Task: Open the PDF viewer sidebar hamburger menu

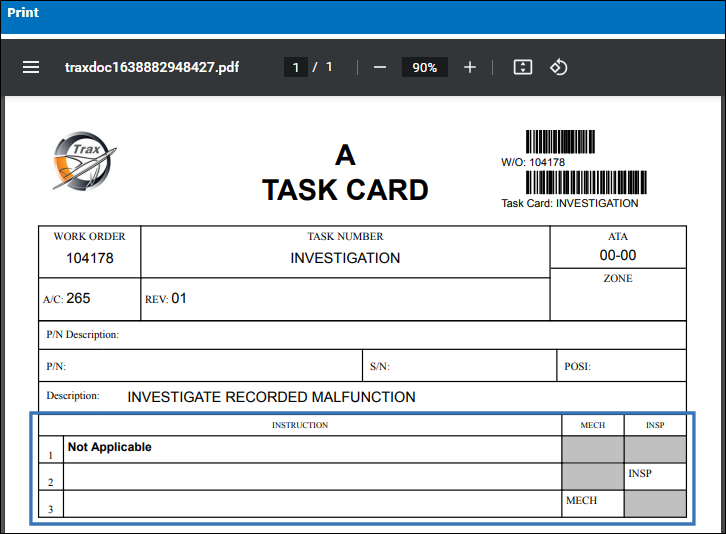Action: 31,67
